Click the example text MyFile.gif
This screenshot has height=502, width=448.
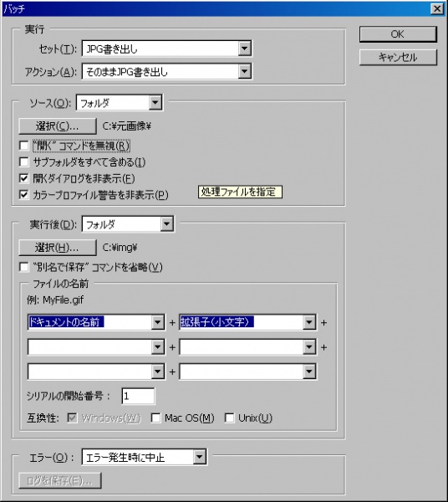pyautogui.click(x=63, y=300)
